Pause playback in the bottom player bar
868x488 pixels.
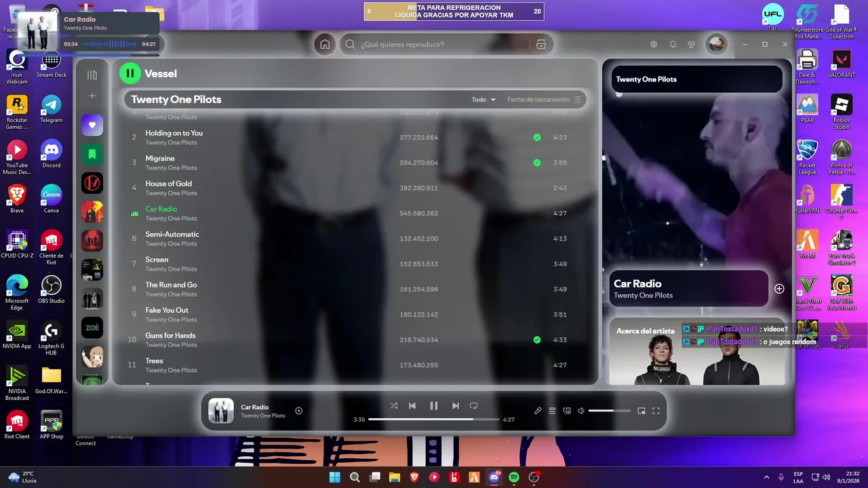click(434, 406)
